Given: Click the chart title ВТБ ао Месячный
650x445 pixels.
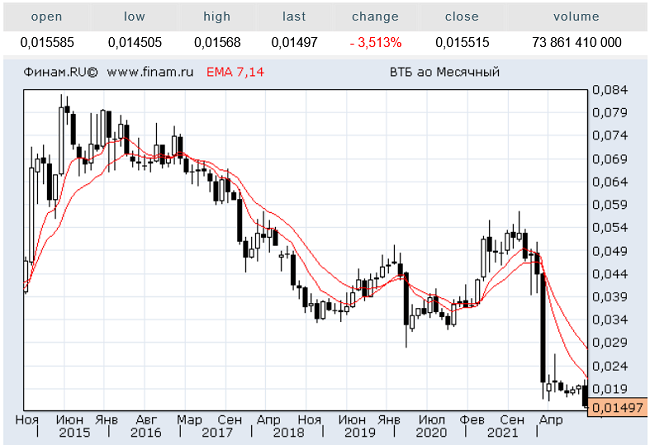Looking at the screenshot, I should (x=444, y=72).
